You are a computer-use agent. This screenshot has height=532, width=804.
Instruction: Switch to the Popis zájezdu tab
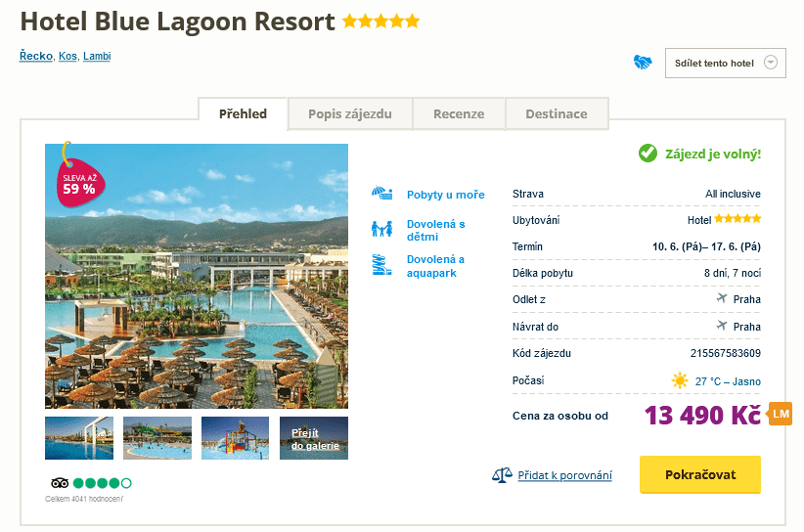pyautogui.click(x=350, y=113)
